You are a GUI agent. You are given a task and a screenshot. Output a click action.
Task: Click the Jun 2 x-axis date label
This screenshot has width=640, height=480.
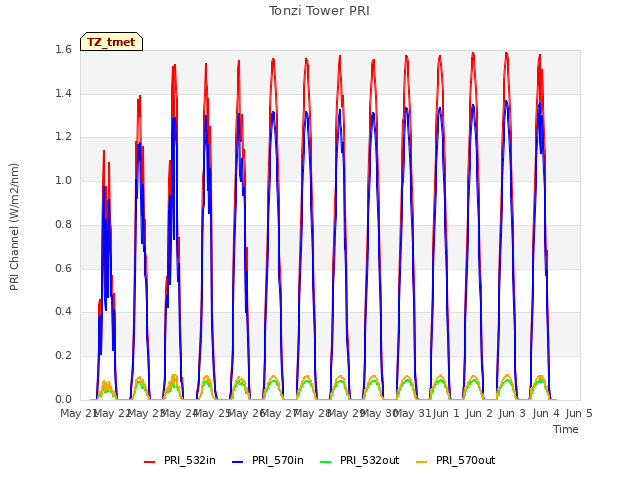pos(480,413)
